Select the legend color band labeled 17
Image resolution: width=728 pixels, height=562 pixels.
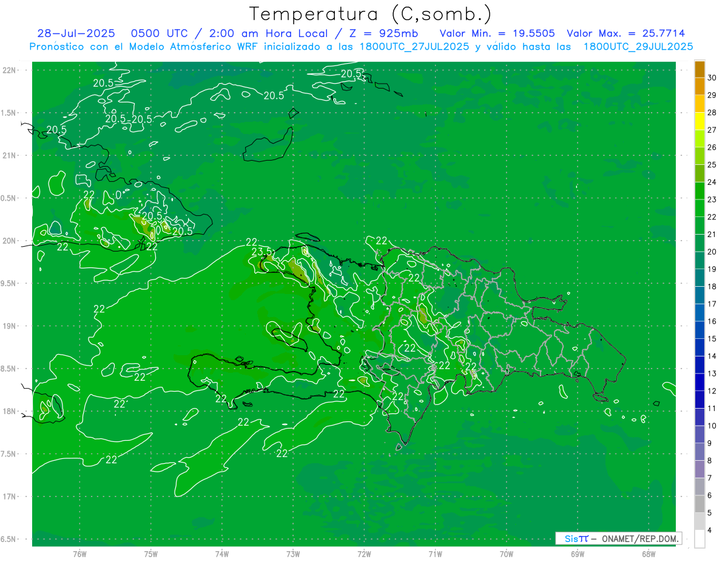click(699, 295)
